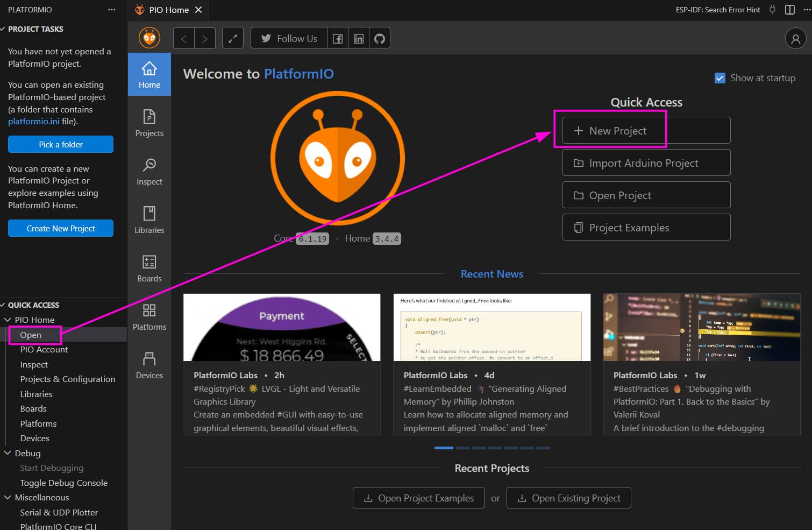Image resolution: width=812 pixels, height=530 pixels.
Task: Open the user account profile icon
Action: click(x=796, y=38)
